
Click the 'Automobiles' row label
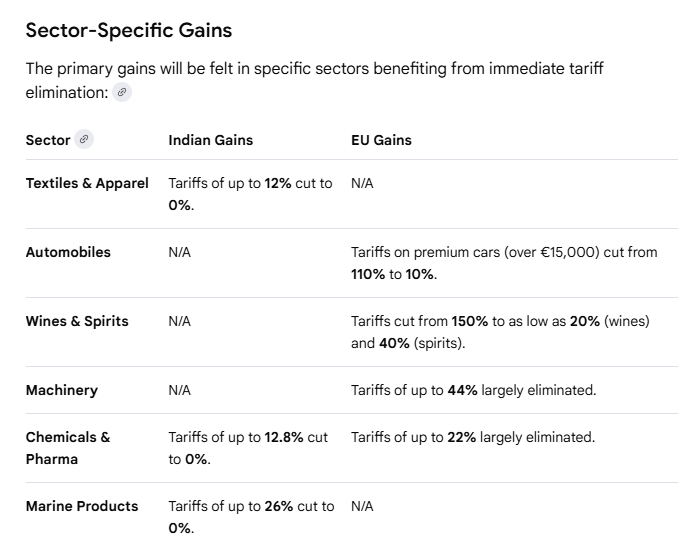(68, 252)
